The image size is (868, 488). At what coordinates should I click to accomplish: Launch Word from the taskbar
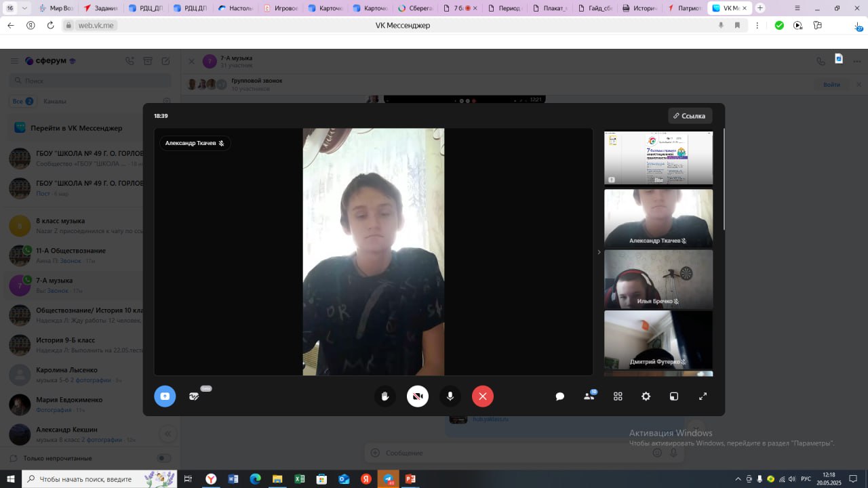[233, 479]
